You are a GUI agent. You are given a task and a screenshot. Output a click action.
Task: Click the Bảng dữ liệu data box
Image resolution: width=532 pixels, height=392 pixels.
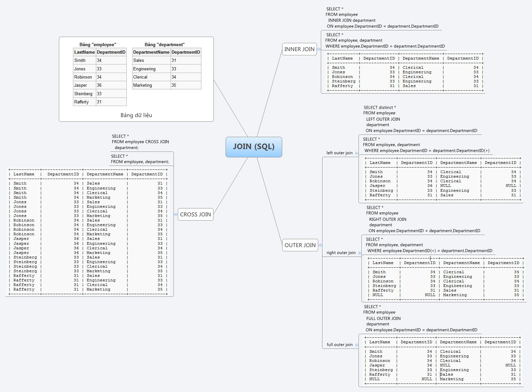point(136,115)
